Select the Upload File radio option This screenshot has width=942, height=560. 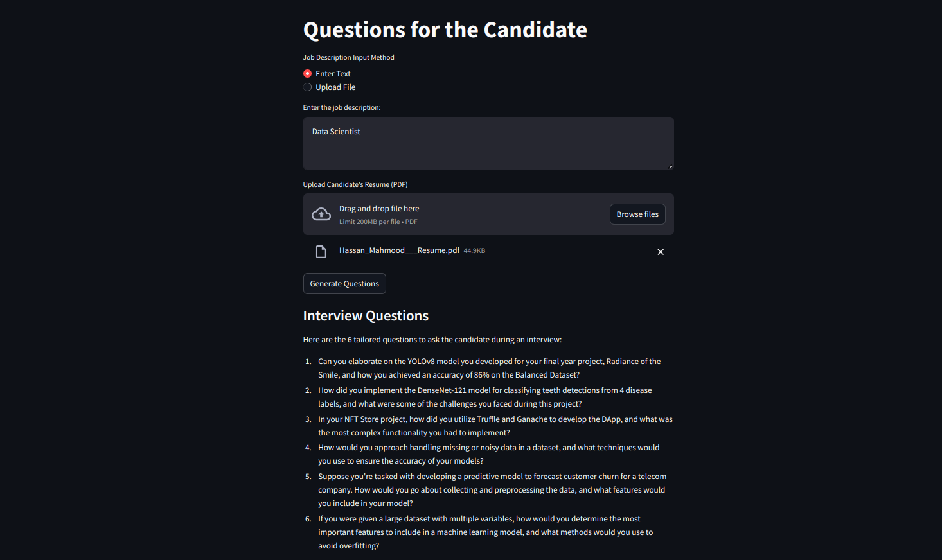(308, 87)
